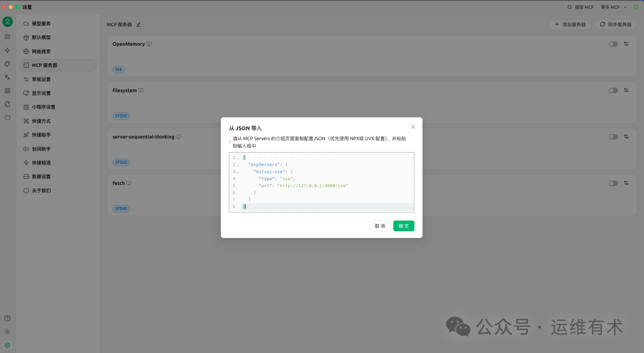Open 网络搜索 settings
Screen dimensions: 644x353
58,51
